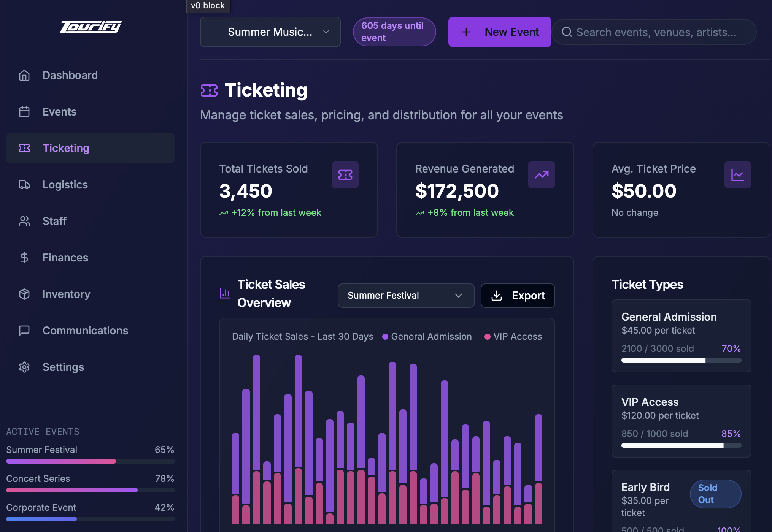The height and width of the screenshot is (532, 772).
Task: Click the green trend arrow next to +12%
Action: point(224,213)
